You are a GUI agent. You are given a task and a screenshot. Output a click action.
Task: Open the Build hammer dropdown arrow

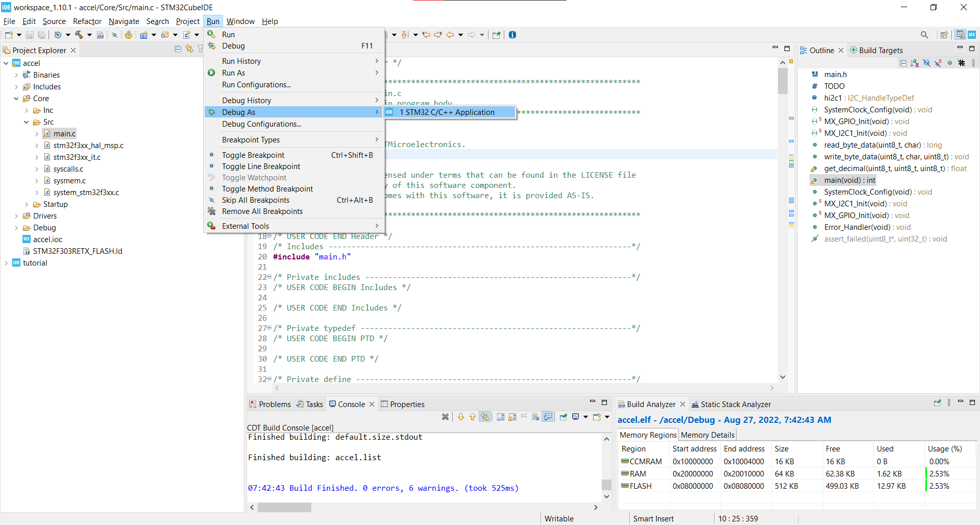(x=89, y=35)
